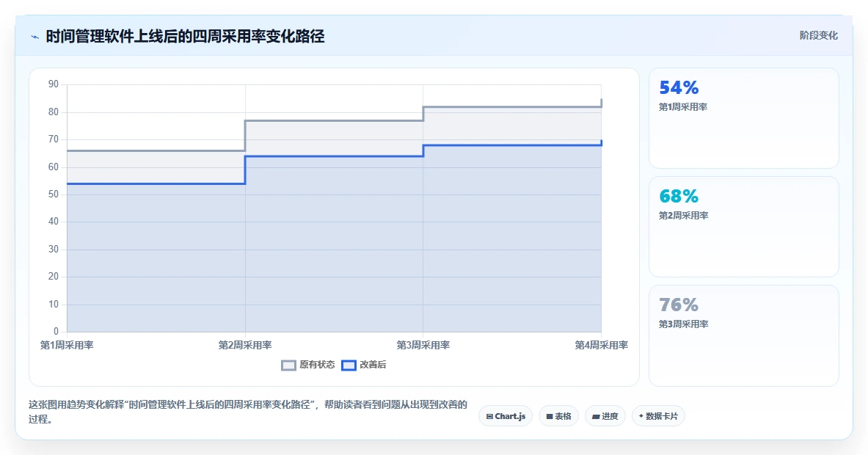Screen dimensions: 868x455
Task: Click the y-axis value 50
Action: pos(53,194)
